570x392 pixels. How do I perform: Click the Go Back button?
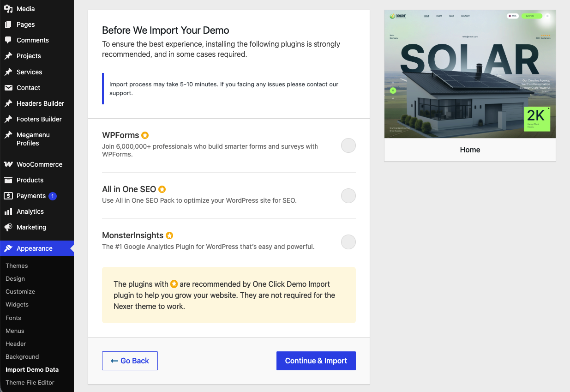point(130,361)
